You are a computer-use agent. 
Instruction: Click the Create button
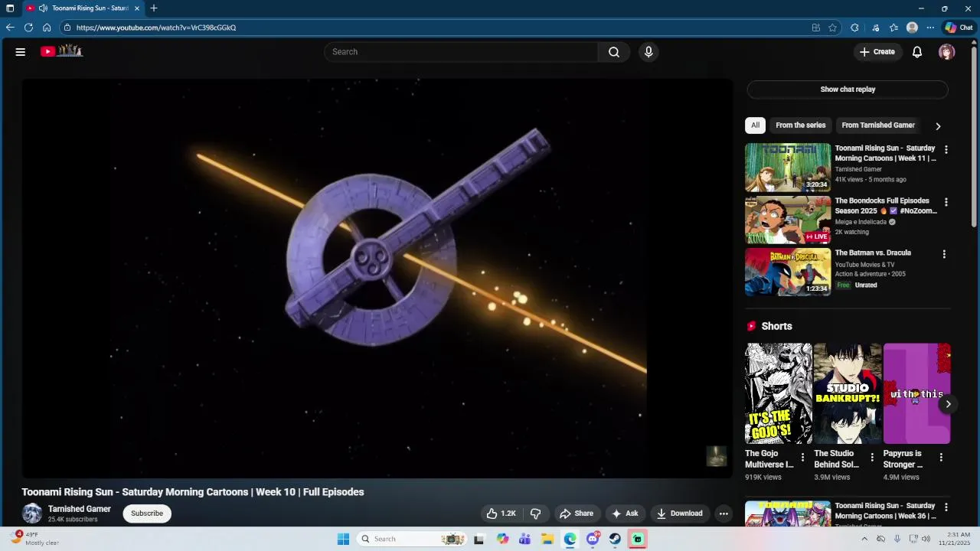coord(877,52)
